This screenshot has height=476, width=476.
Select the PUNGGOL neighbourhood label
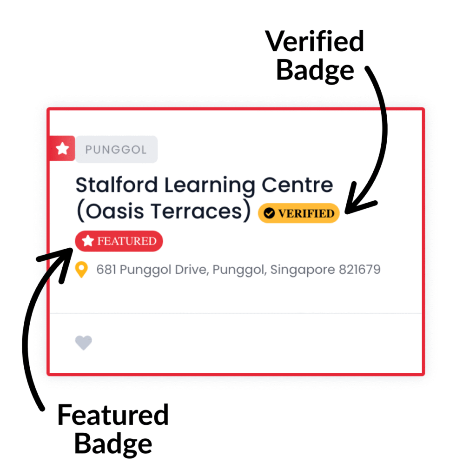116,149
